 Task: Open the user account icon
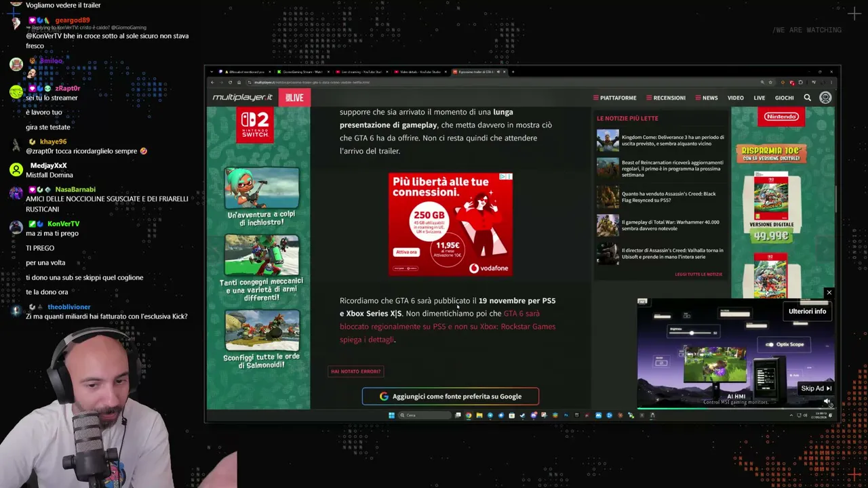825,98
